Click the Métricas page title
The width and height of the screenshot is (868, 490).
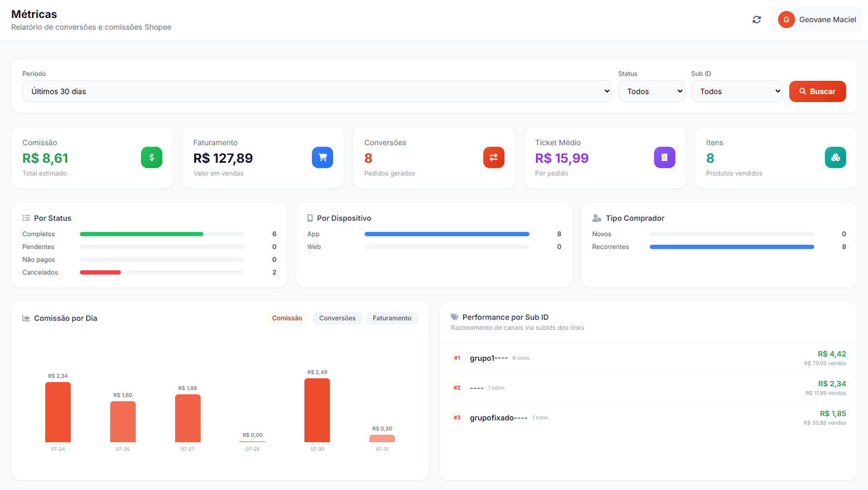tap(34, 14)
